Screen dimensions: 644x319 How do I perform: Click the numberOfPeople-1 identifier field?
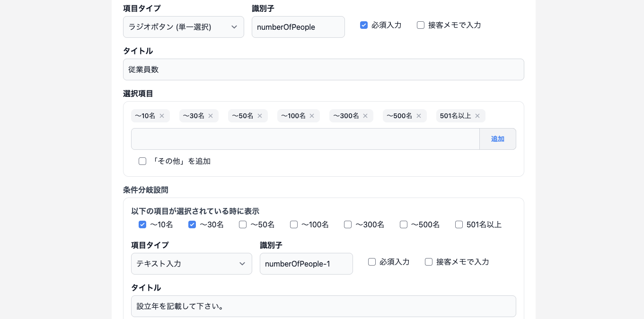pos(306,264)
